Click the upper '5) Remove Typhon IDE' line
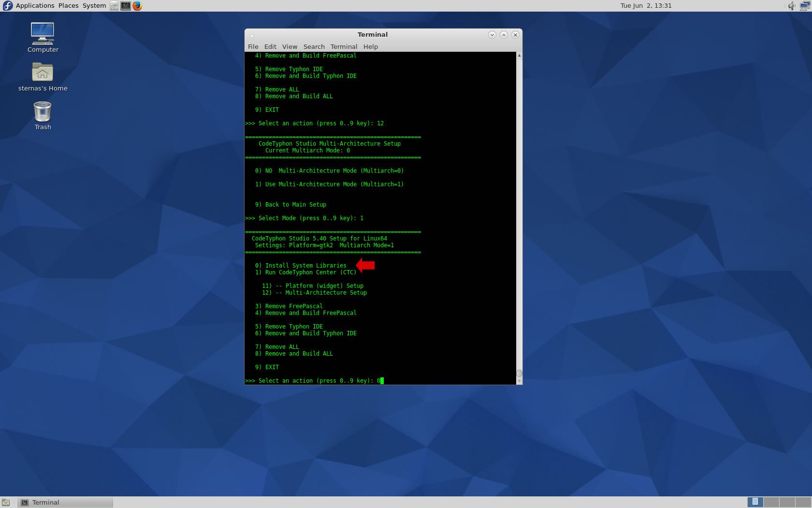812x508 pixels. [289, 69]
